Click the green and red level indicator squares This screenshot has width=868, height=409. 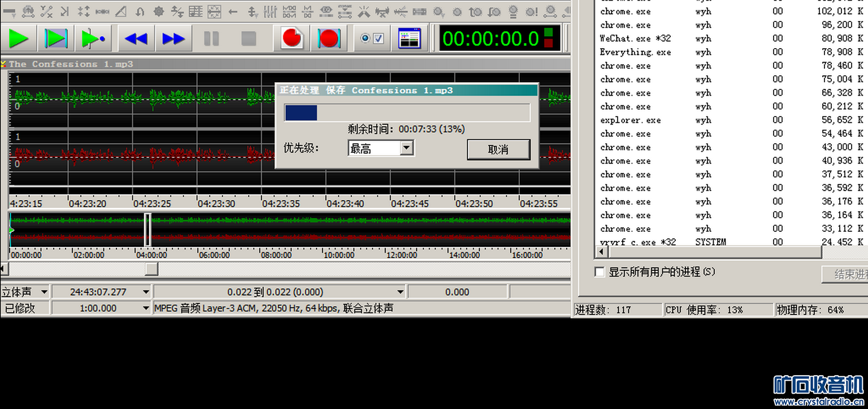click(548, 37)
